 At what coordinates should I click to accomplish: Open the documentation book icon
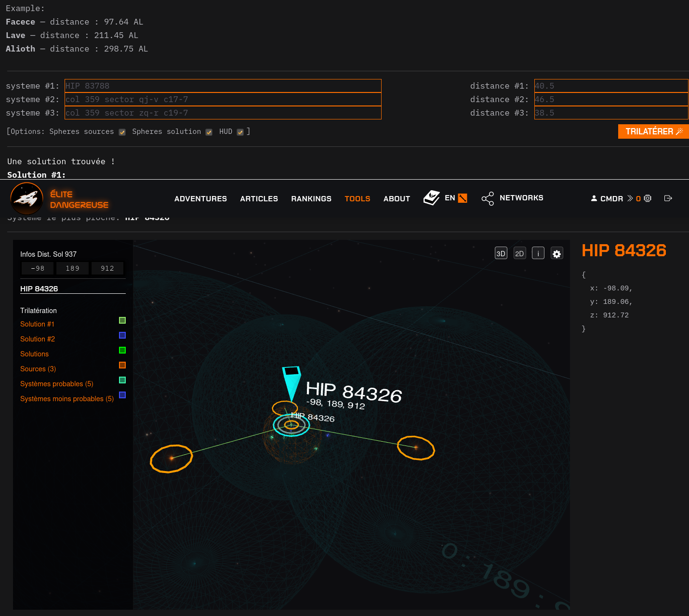point(432,197)
